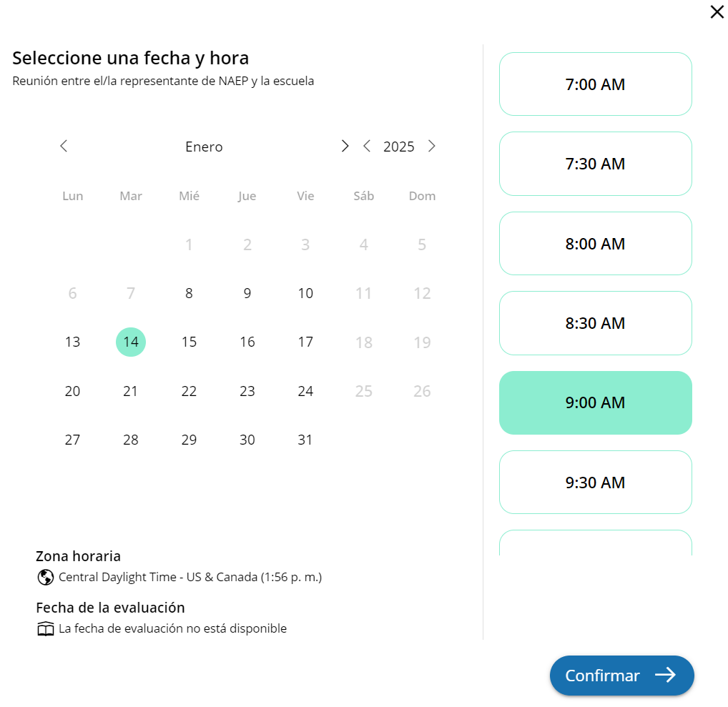The image size is (728, 707).
Task: Advance to next month arrow
Action: point(345,147)
